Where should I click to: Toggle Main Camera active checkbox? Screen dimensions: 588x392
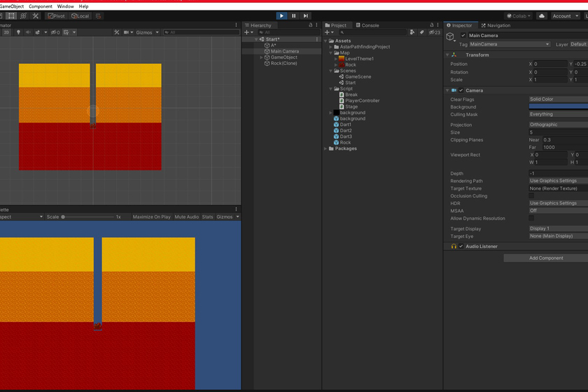click(x=463, y=36)
